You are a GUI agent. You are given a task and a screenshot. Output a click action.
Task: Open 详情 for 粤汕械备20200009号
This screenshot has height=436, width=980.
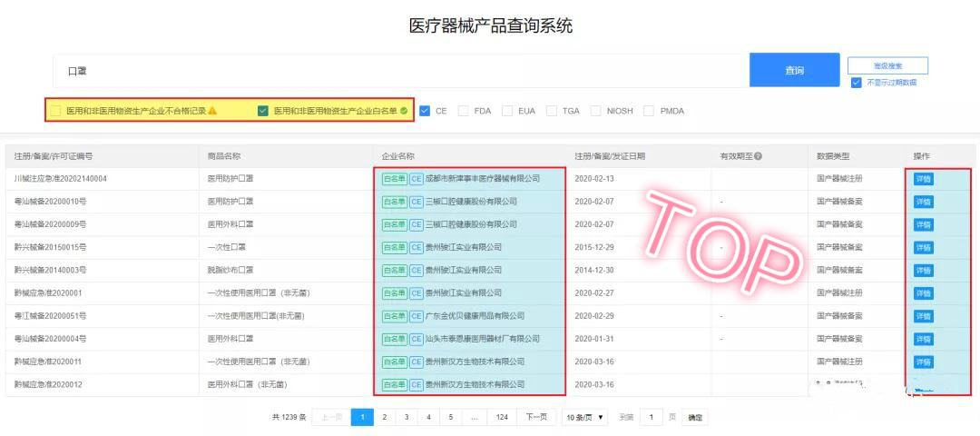coord(923,224)
